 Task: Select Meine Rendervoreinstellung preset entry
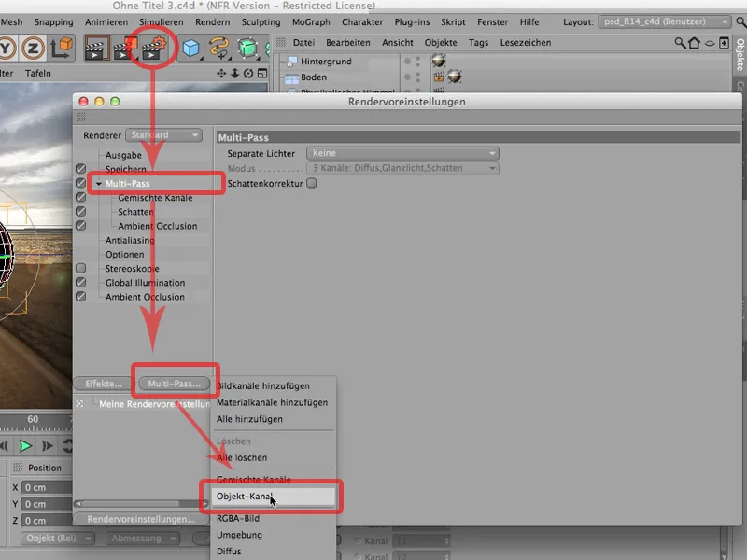(154, 404)
